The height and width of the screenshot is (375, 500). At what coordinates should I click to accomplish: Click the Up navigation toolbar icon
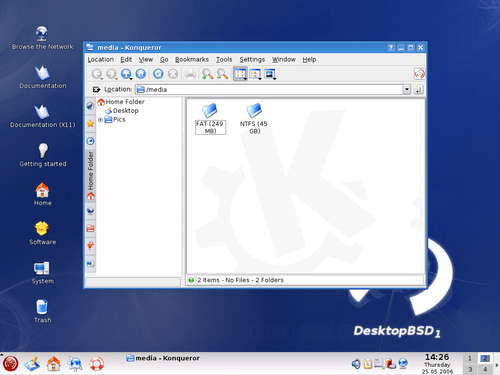click(x=126, y=74)
